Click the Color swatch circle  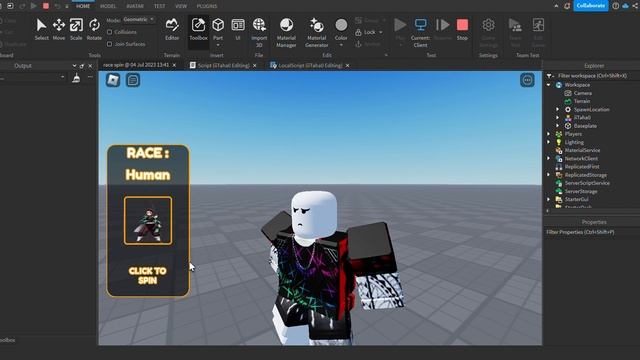point(341,25)
